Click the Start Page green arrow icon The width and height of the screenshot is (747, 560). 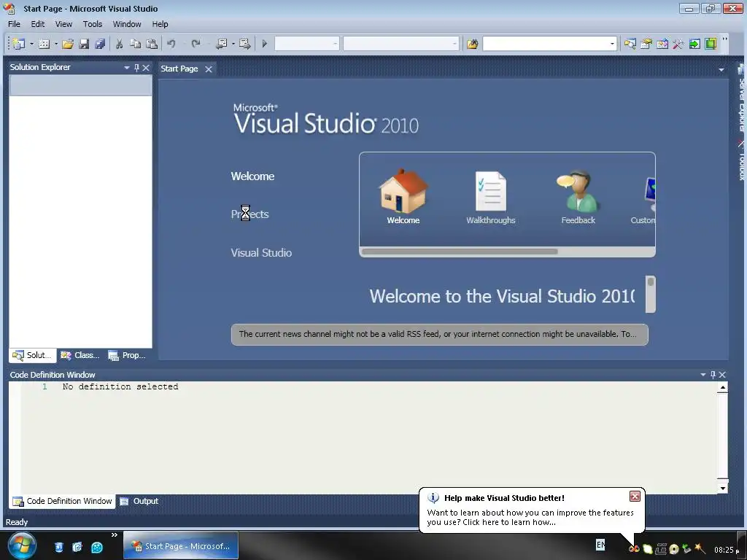pos(694,44)
